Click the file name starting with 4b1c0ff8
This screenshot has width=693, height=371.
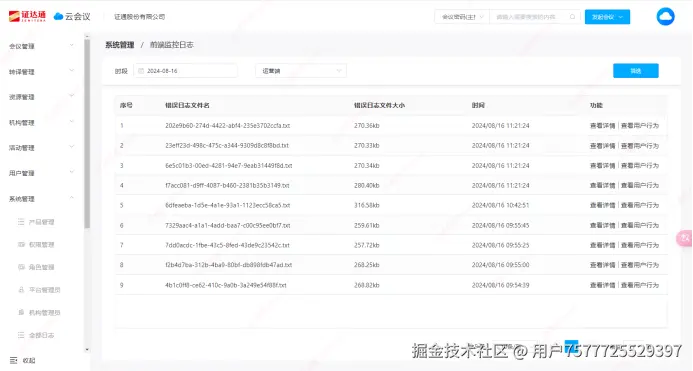point(225,285)
